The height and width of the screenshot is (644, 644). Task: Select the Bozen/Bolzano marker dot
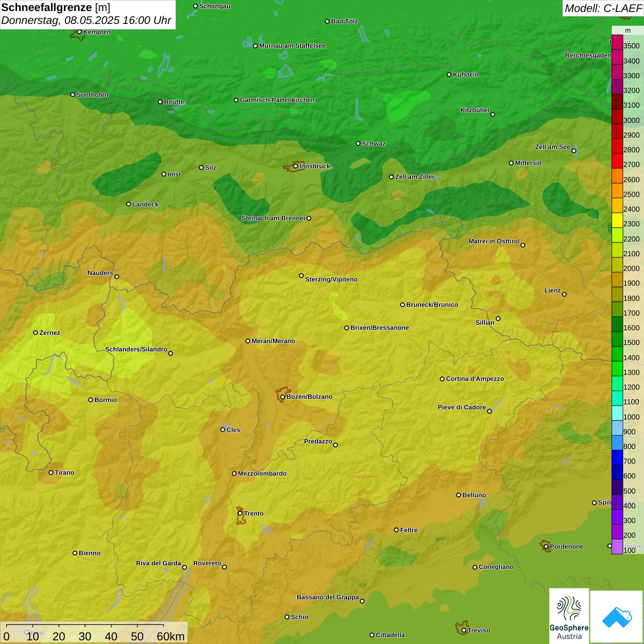pyautogui.click(x=282, y=397)
